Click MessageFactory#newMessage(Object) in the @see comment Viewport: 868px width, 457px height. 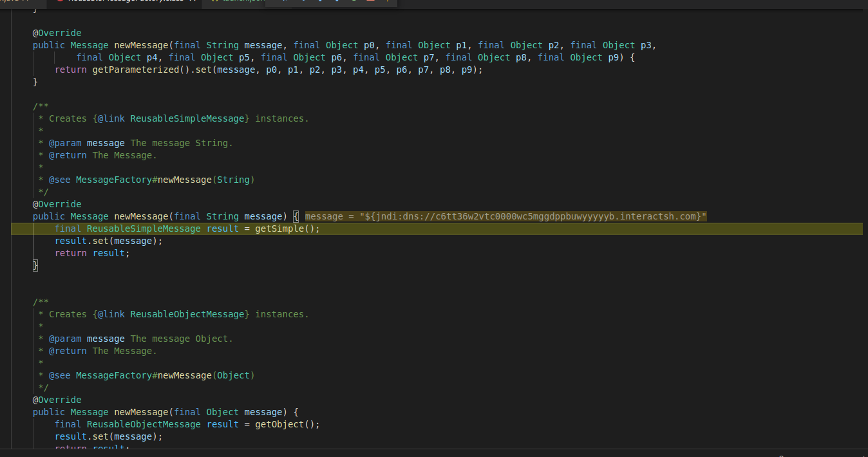[x=165, y=375]
